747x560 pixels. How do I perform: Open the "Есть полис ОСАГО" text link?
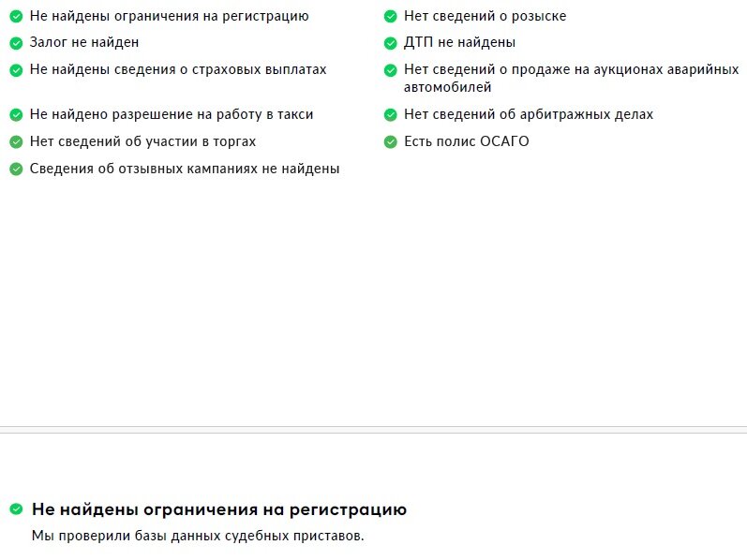click(466, 141)
